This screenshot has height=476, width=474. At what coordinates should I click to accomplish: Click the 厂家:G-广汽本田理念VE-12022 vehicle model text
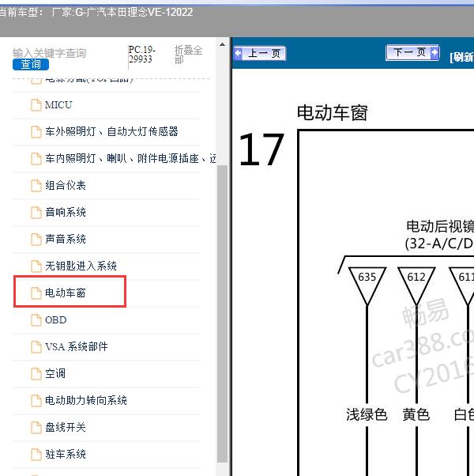122,12
